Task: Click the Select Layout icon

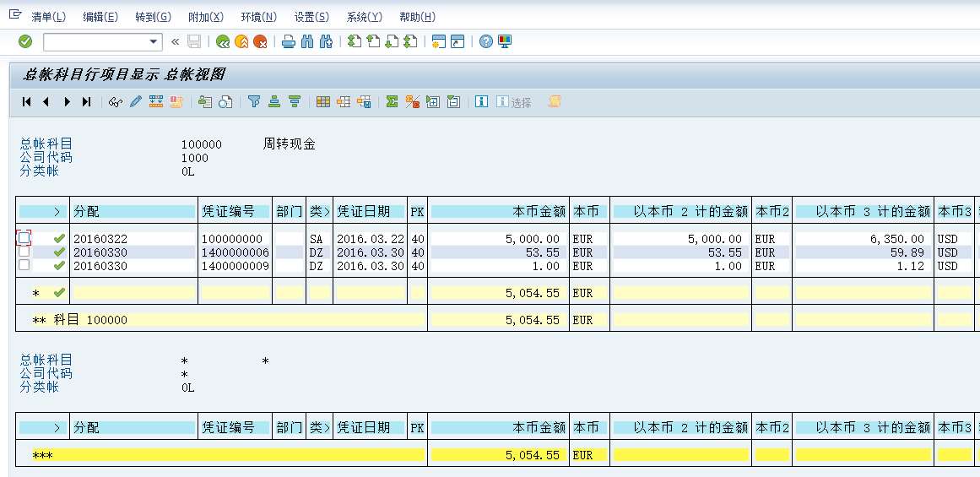Action: coord(344,102)
